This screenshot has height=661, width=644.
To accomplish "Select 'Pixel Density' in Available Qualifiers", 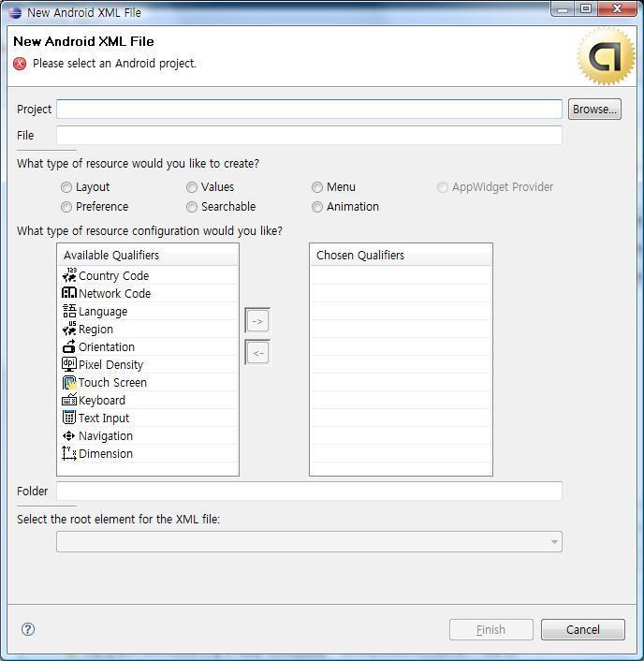I will (148, 364).
